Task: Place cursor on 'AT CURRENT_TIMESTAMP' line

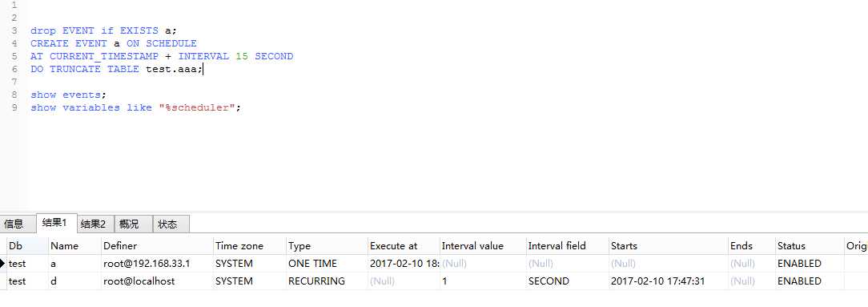Action: click(162, 56)
